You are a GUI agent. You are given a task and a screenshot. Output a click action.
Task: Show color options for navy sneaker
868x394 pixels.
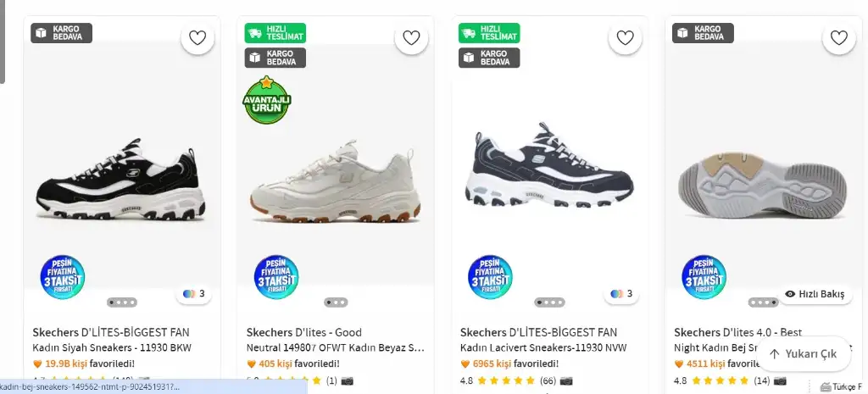pos(621,294)
